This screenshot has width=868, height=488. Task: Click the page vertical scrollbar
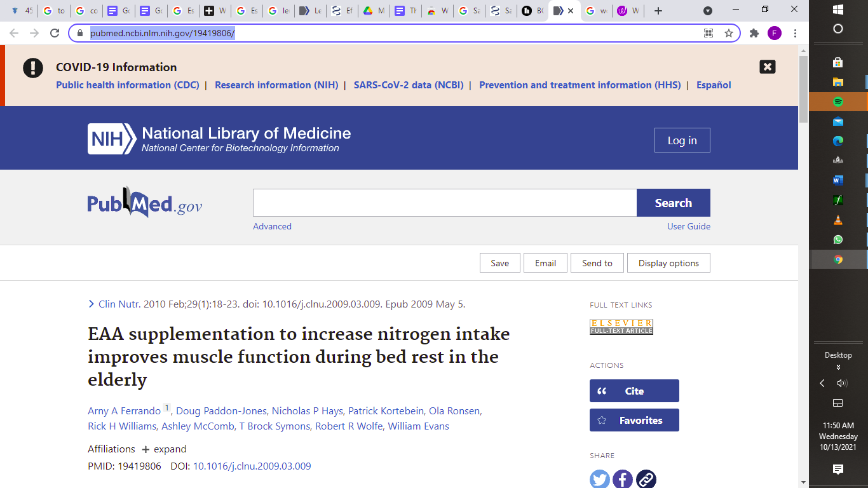click(803, 254)
